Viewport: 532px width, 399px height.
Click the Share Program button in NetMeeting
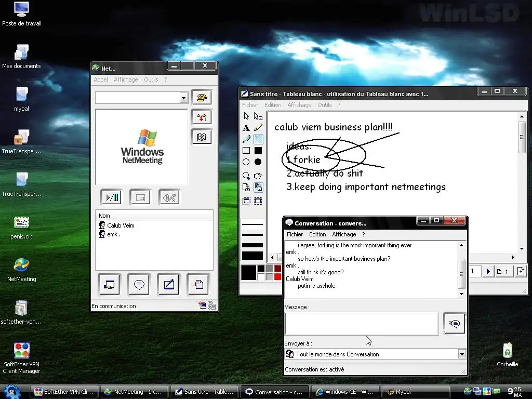(109, 284)
